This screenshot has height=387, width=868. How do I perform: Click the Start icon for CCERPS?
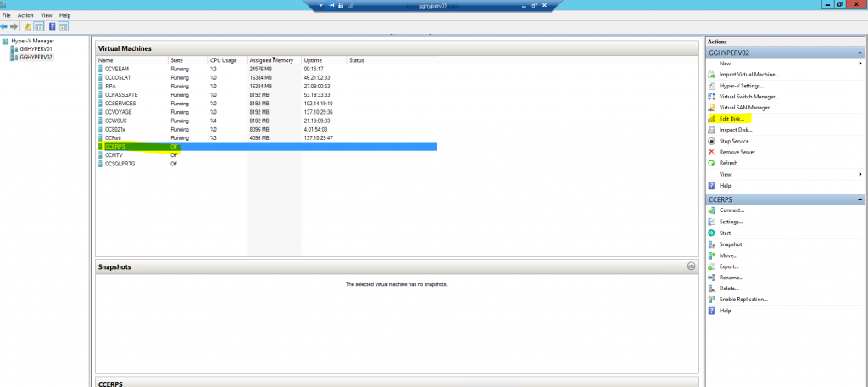(712, 233)
